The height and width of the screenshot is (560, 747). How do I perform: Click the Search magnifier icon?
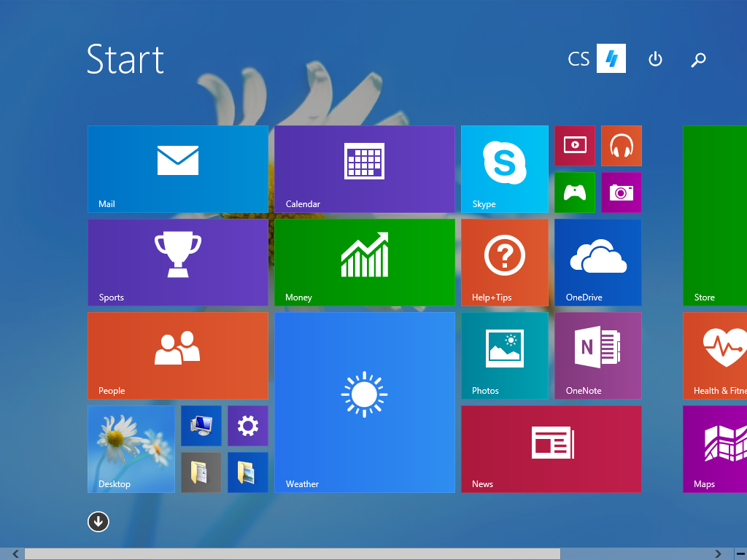698,60
